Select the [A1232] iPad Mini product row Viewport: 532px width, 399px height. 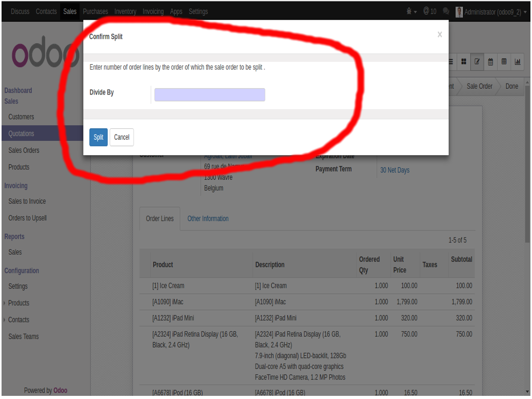click(x=307, y=318)
